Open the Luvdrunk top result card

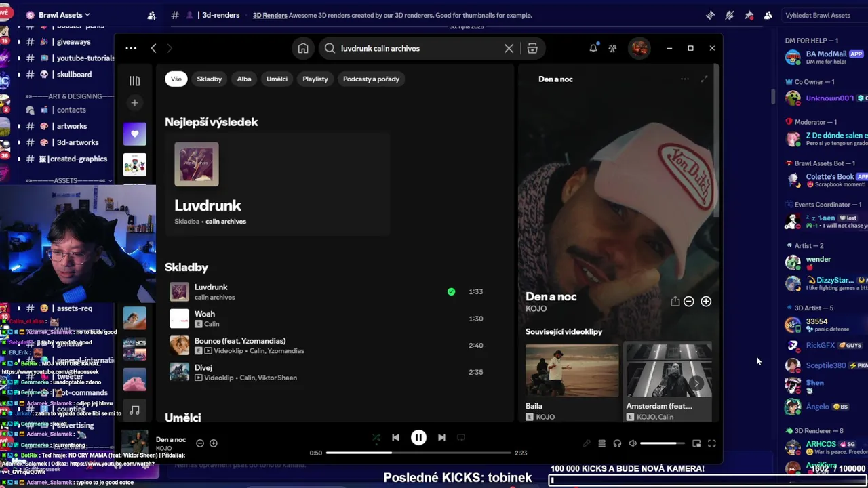point(277,184)
